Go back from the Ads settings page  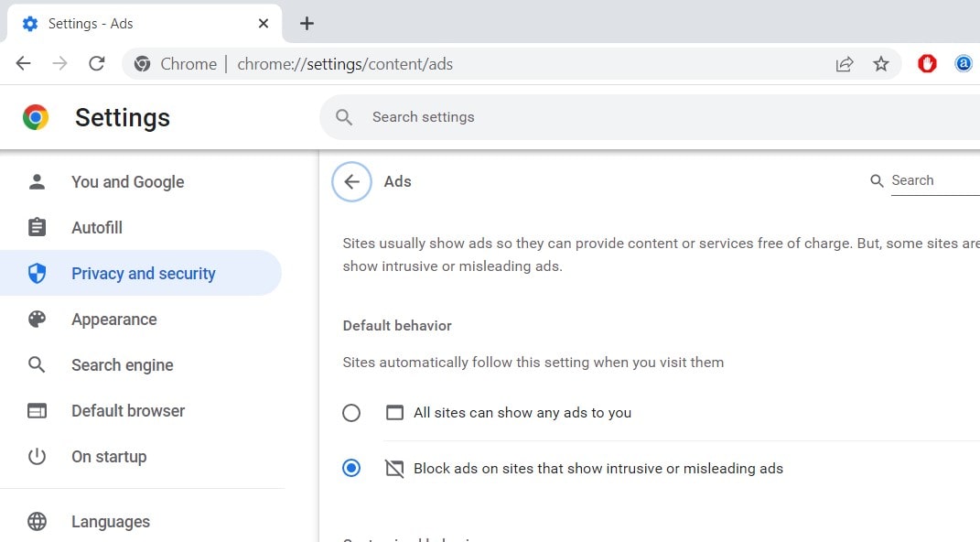coord(351,181)
